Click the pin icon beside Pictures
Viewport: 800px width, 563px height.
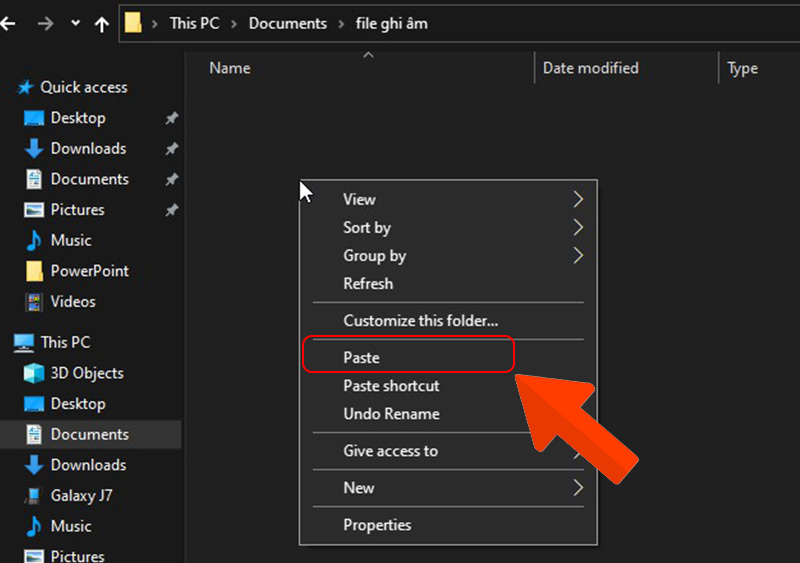click(171, 210)
